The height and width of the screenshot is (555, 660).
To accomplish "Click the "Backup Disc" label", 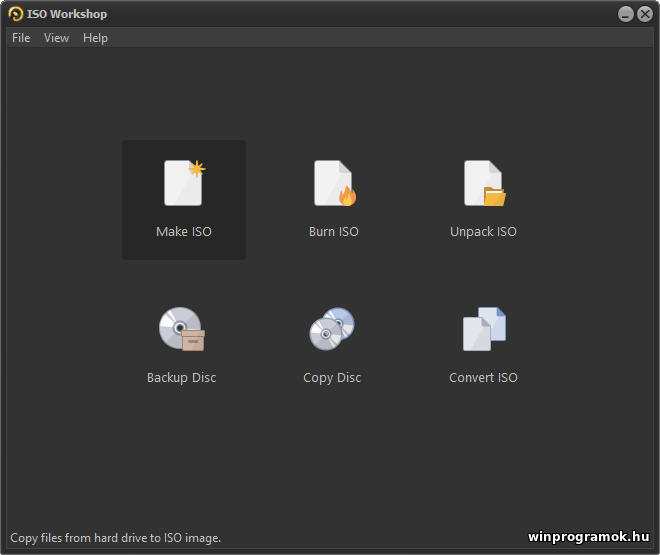I will 181,377.
